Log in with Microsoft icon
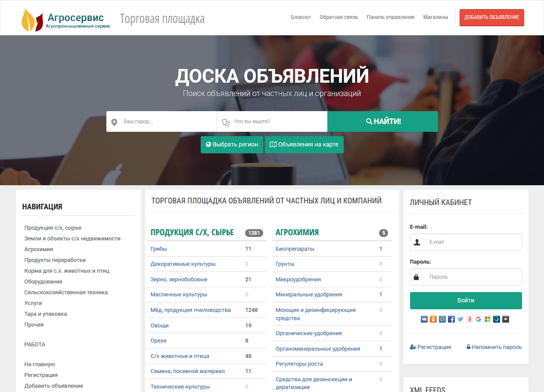Image resolution: width=544 pixels, height=392 pixels. click(x=488, y=319)
